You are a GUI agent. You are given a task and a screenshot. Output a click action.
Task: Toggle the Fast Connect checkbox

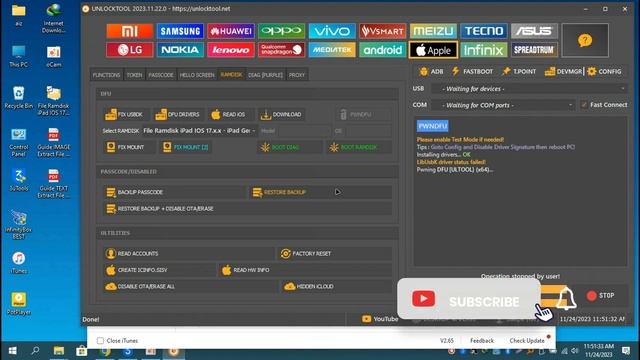pos(584,105)
